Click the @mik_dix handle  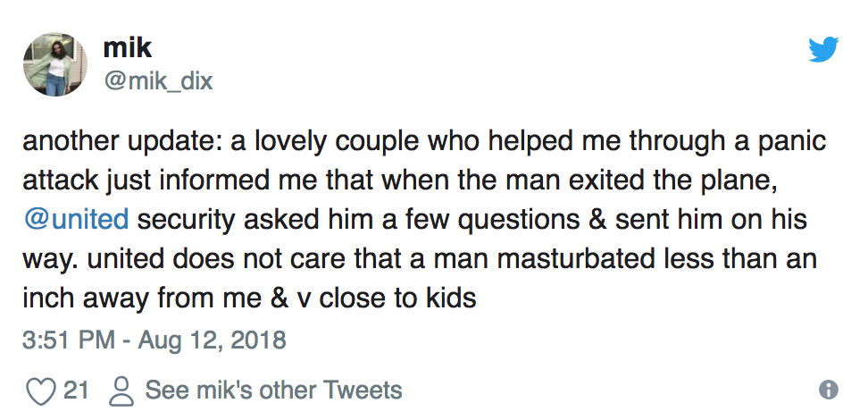[x=158, y=81]
